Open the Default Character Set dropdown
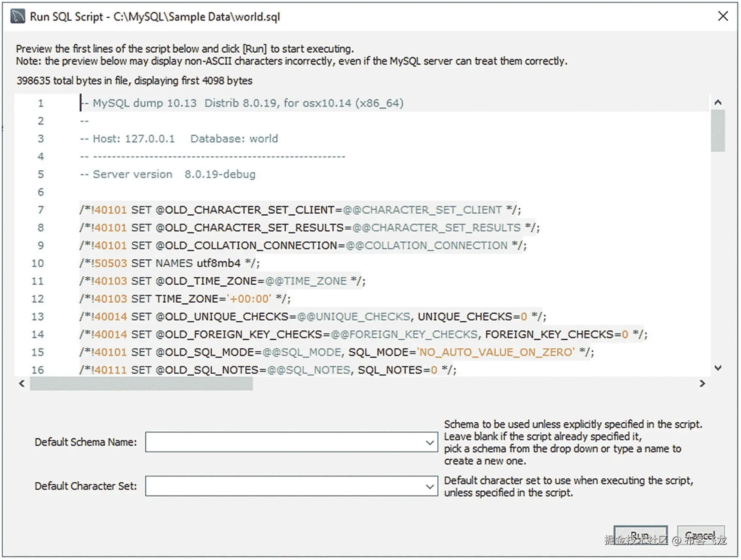 point(430,486)
